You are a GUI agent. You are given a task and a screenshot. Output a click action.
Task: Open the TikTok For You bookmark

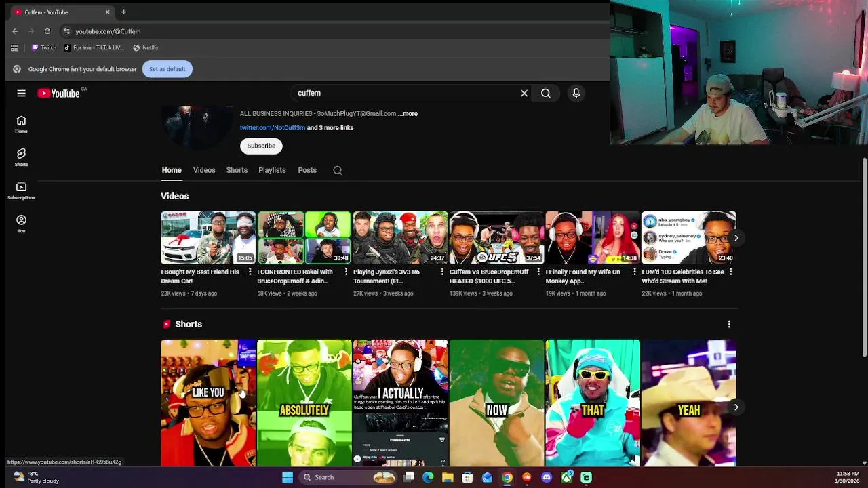pos(94,48)
